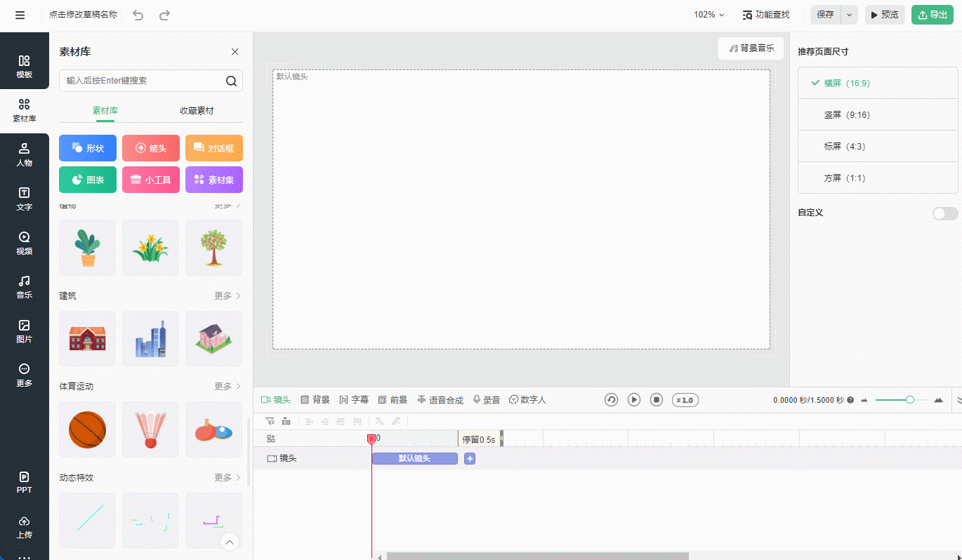Expand 更多 for 动态特效 category
The height and width of the screenshot is (560, 962).
228,477
